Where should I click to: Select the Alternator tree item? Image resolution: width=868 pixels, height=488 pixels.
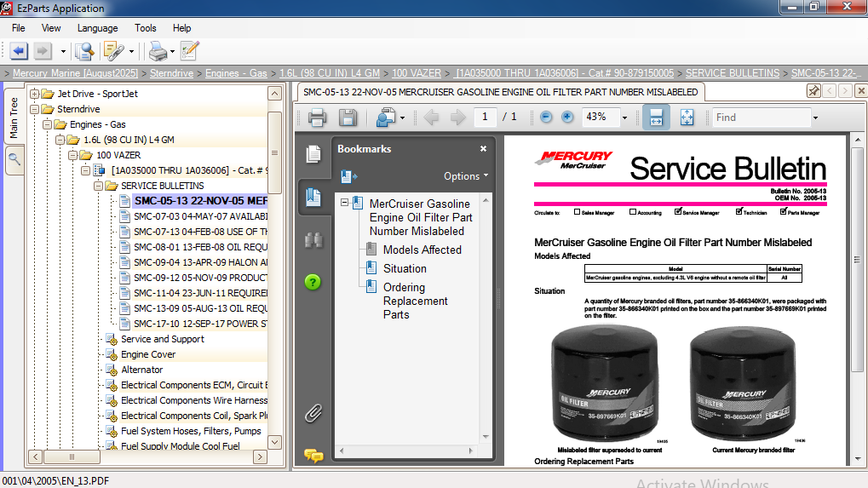[x=141, y=370]
